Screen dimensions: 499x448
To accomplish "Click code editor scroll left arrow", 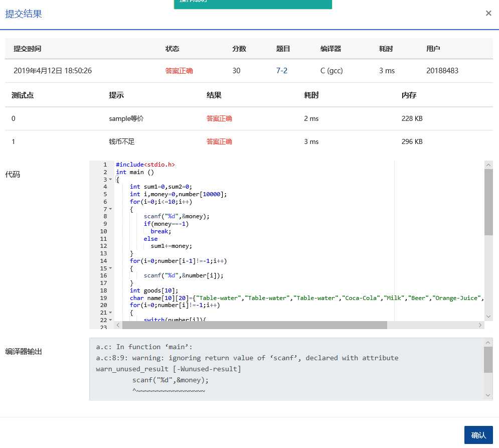I will coord(118,325).
